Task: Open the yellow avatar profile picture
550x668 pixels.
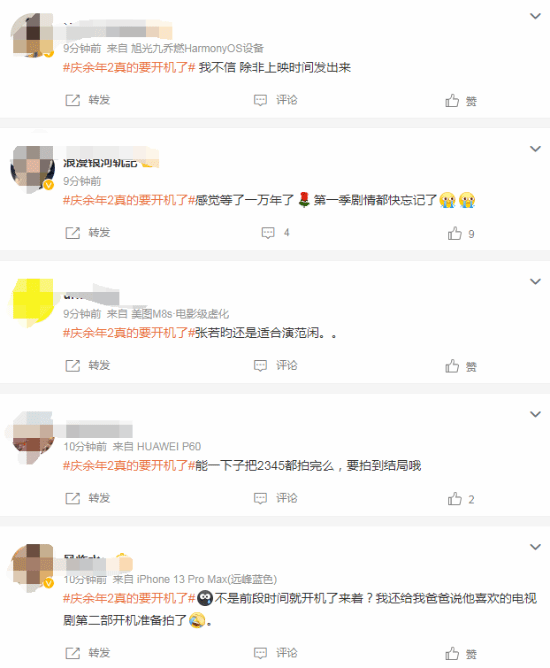Action: (33, 300)
